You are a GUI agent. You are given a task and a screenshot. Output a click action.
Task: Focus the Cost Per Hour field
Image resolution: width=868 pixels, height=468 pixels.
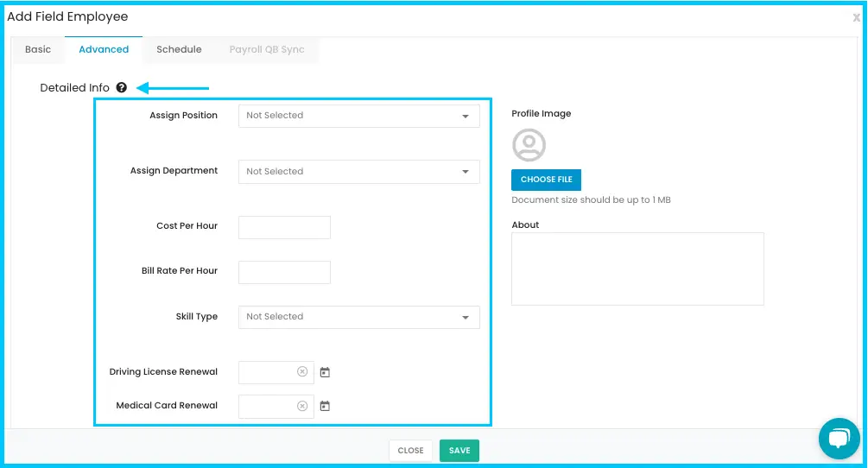(x=284, y=227)
